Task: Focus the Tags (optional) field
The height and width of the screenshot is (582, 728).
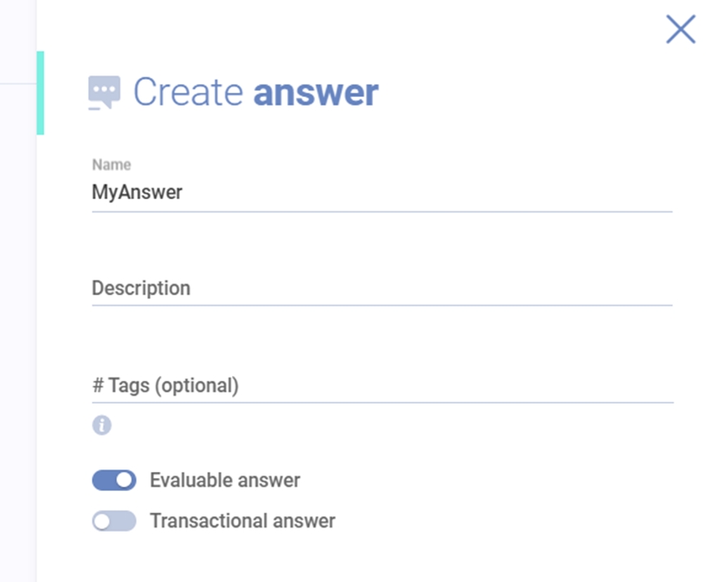Action: [x=381, y=385]
